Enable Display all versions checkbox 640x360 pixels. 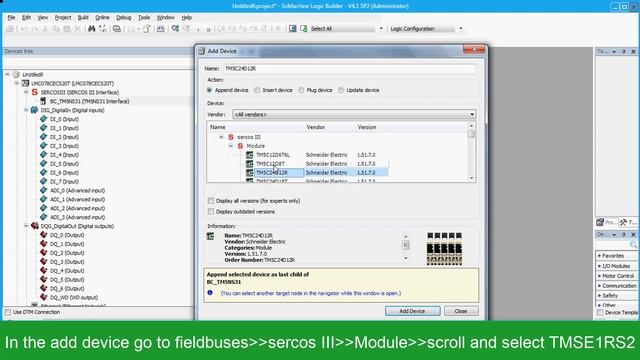[211, 201]
